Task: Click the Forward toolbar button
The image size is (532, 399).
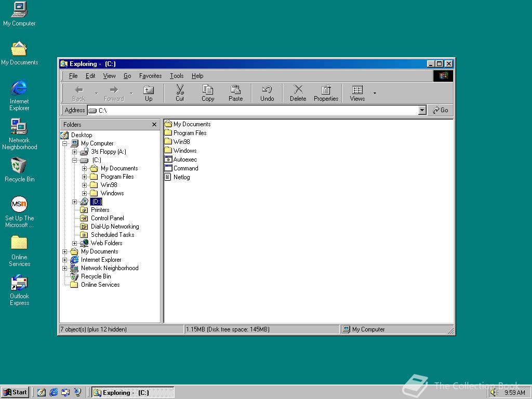Action: [114, 93]
